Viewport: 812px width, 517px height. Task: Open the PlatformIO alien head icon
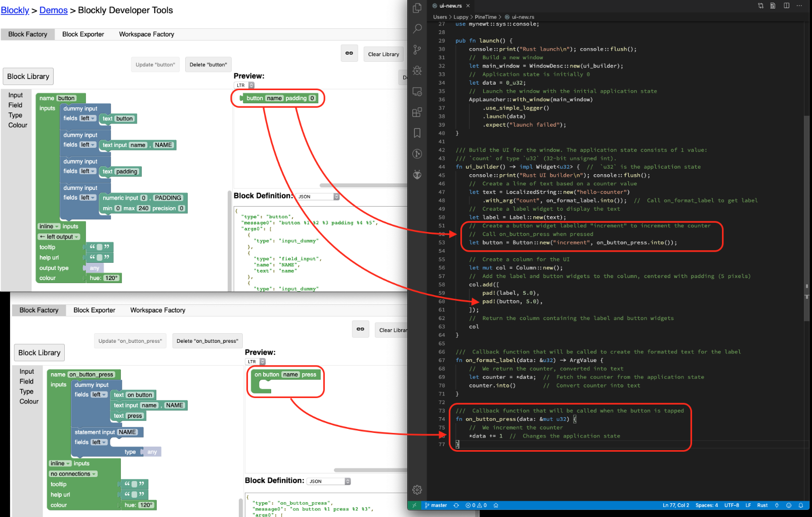pos(417,175)
